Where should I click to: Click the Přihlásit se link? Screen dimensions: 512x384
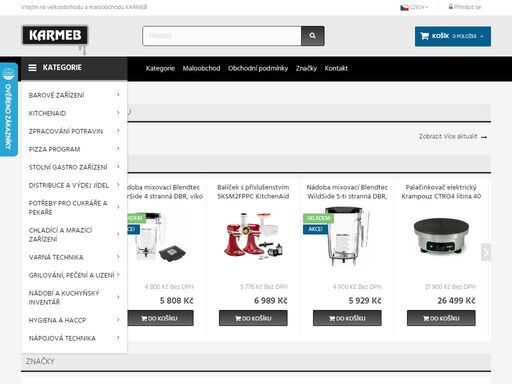pos(465,7)
